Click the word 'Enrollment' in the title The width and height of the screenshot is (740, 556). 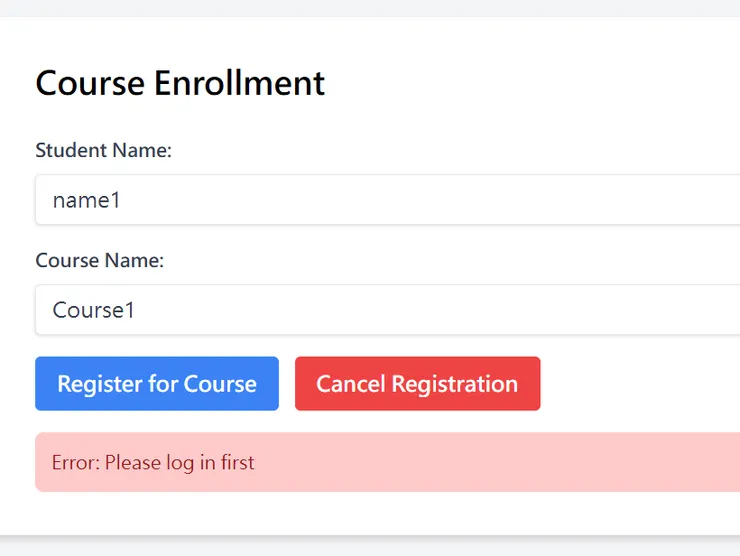239,83
